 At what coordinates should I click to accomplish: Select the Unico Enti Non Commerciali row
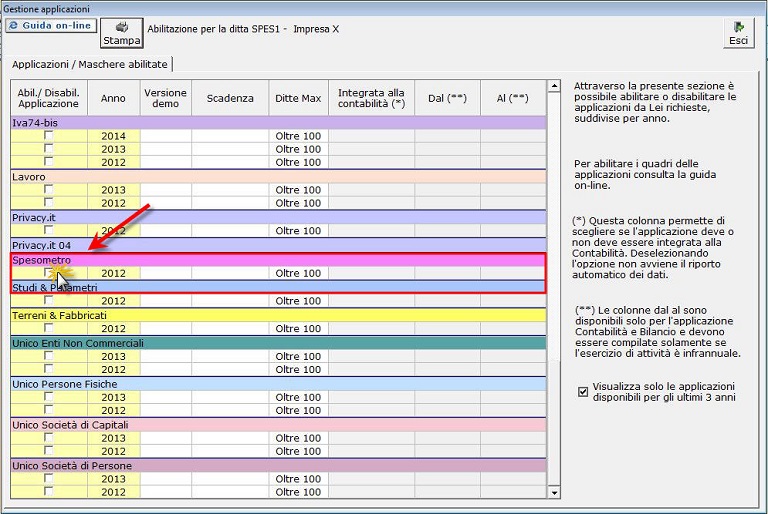(x=278, y=343)
